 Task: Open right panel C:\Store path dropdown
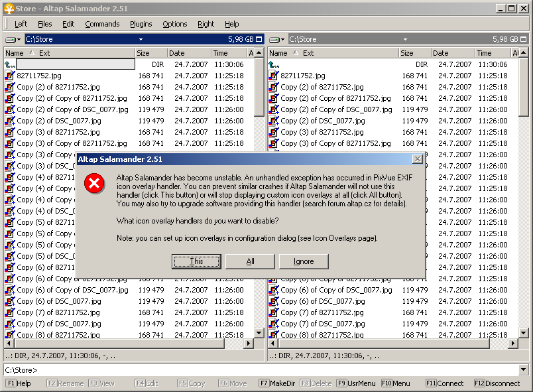(405, 39)
